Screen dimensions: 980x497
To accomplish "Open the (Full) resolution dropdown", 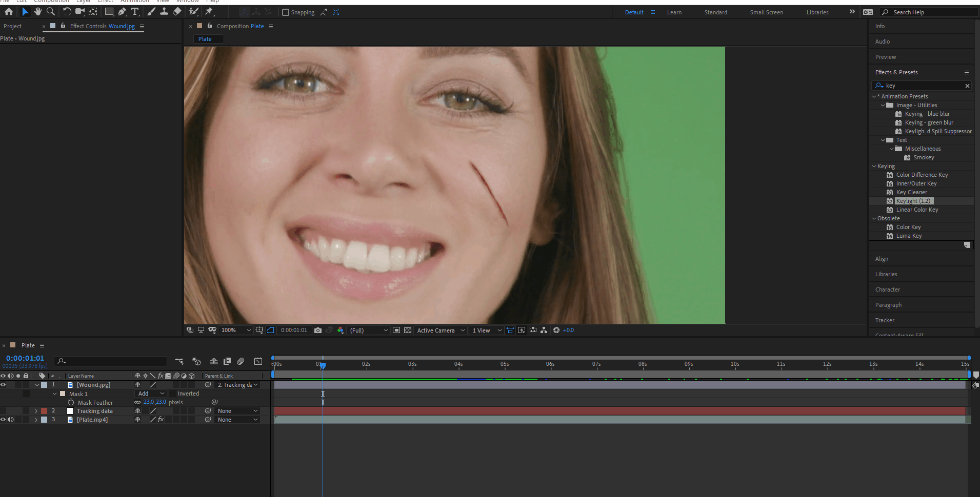I will [x=368, y=330].
